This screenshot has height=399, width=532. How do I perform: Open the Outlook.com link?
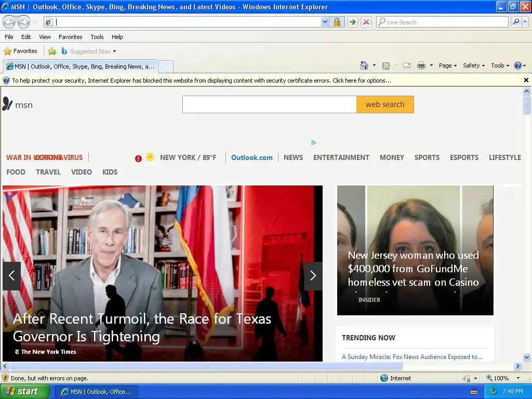point(252,157)
